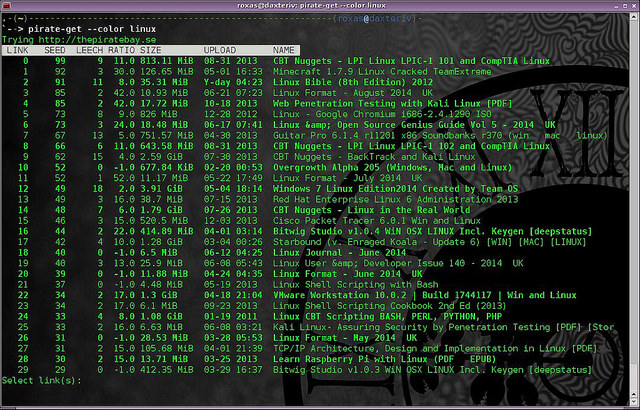Click the SIZE column header
The image size is (640, 410).
click(151, 49)
